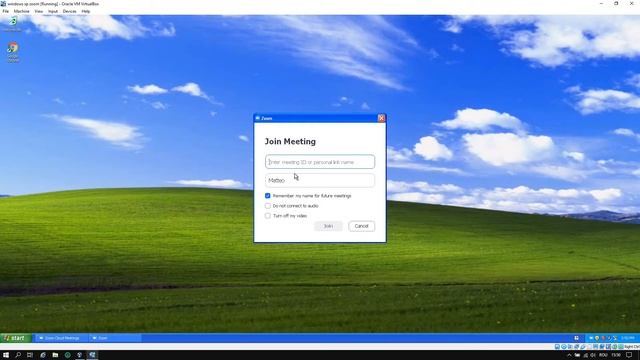640x360 pixels.
Task: Open VirtualBox Devices menu
Action: pos(69,11)
